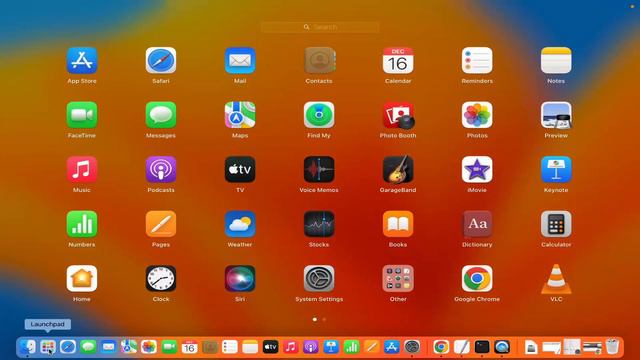The width and height of the screenshot is (640, 360).
Task: Open Messages in the Launchpad grid
Action: coord(161,115)
